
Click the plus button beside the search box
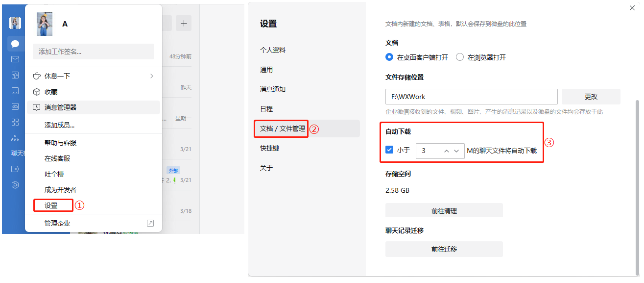[184, 23]
